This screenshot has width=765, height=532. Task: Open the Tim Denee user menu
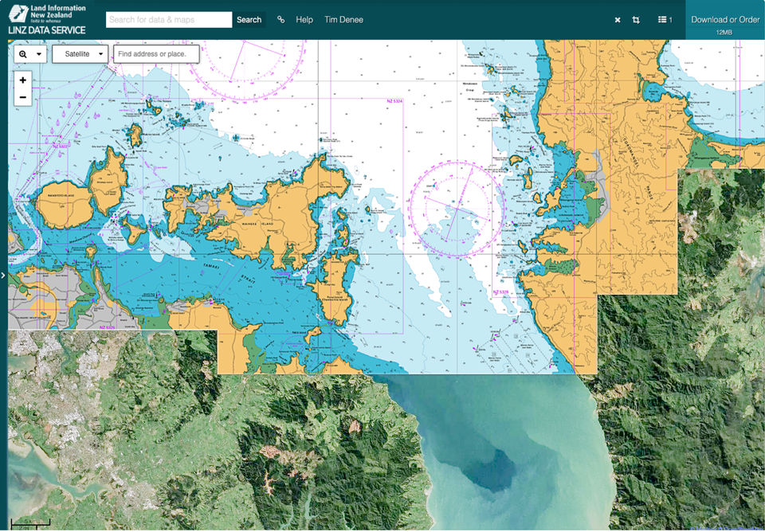343,19
